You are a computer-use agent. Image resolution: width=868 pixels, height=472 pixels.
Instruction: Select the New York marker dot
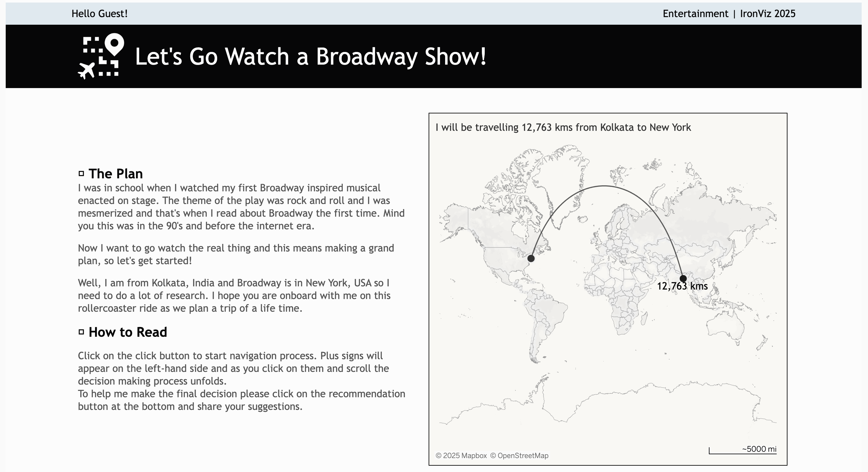point(531,258)
